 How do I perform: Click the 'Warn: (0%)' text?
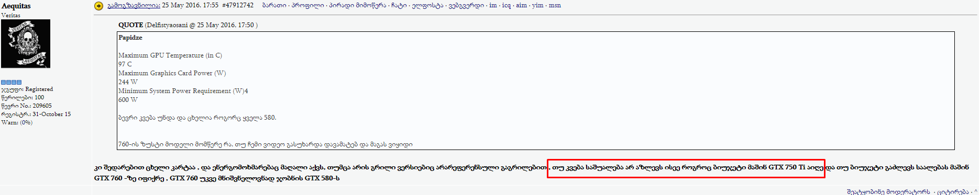[17, 122]
